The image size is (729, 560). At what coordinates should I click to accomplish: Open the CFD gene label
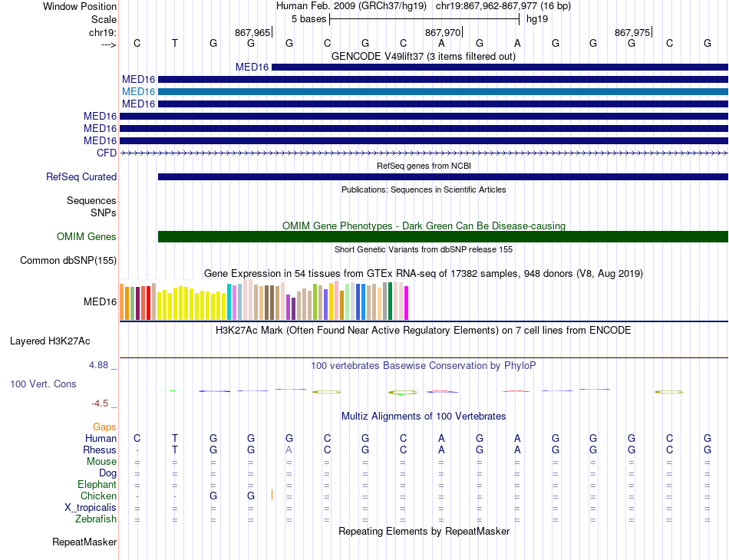(107, 153)
